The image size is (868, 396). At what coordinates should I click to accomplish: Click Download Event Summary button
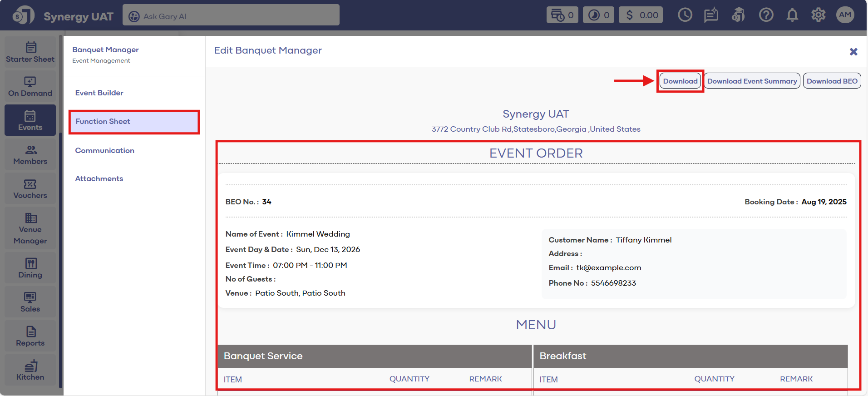(x=752, y=81)
